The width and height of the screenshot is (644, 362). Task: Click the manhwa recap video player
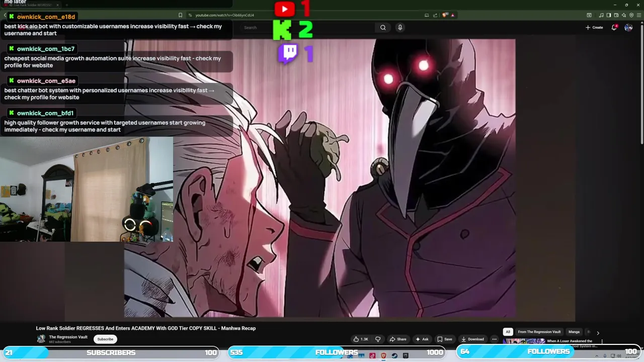point(319,178)
